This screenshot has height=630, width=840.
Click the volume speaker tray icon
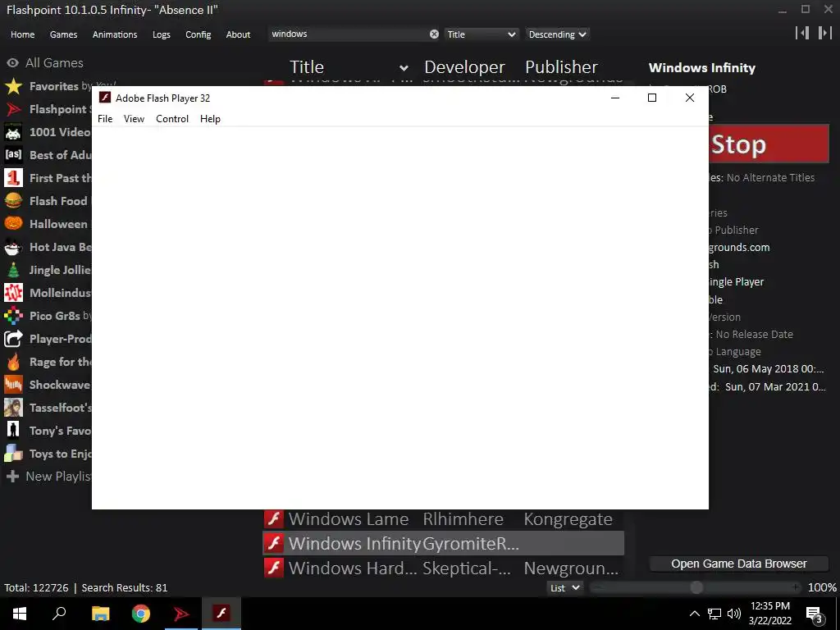[x=734, y=614]
